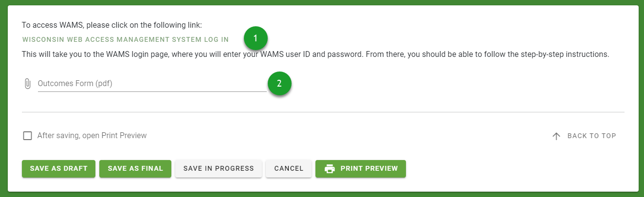Click the 'After saving, open Print Preview' label
Screen dimensions: 644x197
(x=92, y=136)
